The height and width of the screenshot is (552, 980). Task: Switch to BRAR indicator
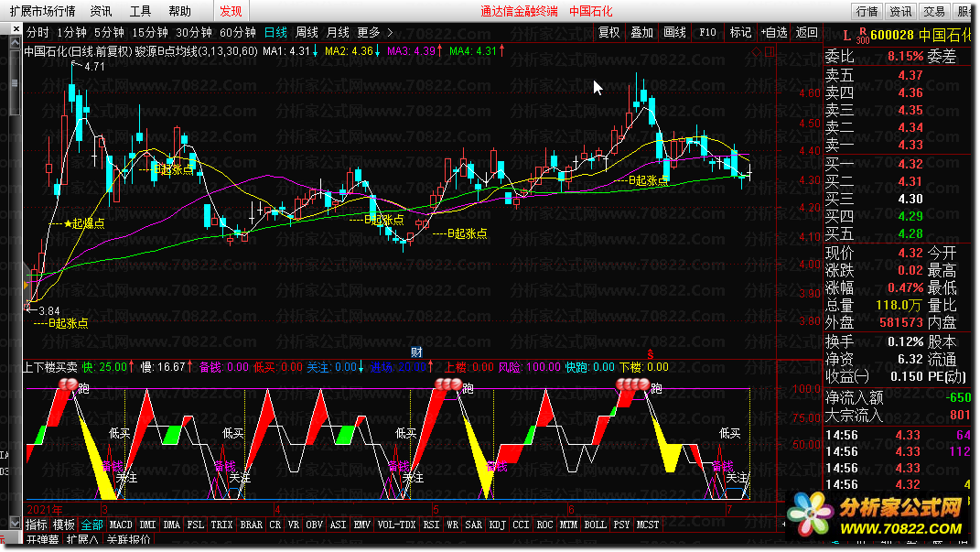252,525
